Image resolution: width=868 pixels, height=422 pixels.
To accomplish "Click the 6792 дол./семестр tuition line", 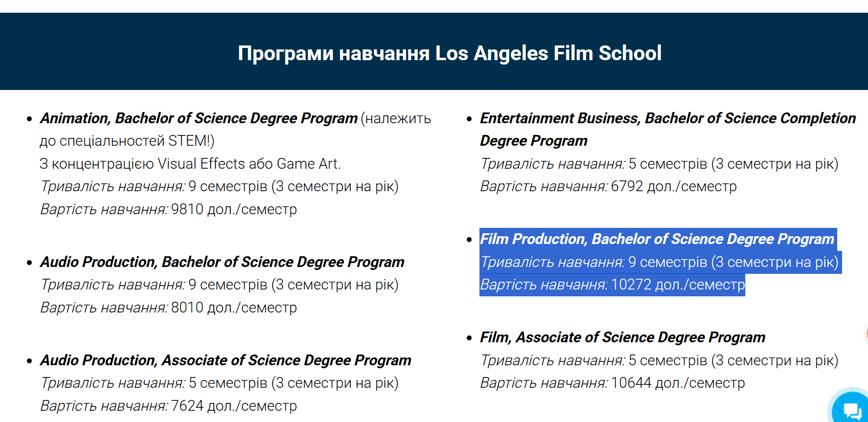I will (608, 186).
